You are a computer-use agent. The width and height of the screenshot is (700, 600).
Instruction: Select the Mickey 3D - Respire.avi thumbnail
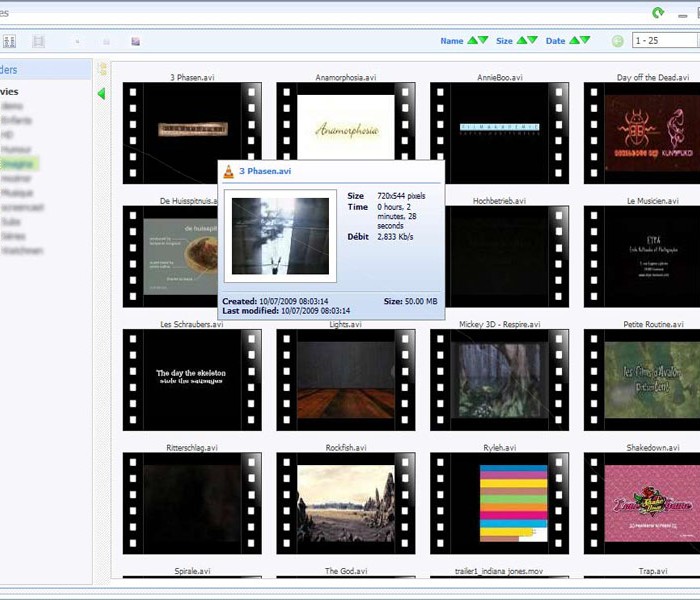tap(500, 380)
